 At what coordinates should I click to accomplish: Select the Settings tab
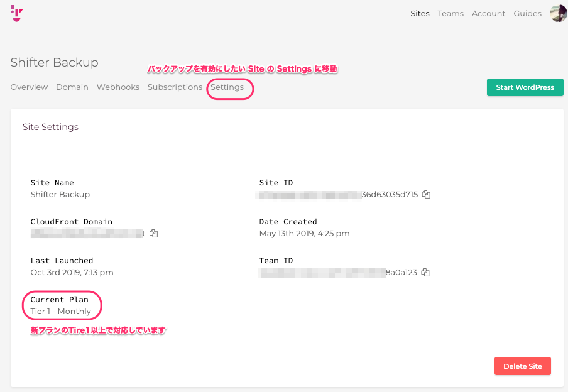pyautogui.click(x=227, y=87)
